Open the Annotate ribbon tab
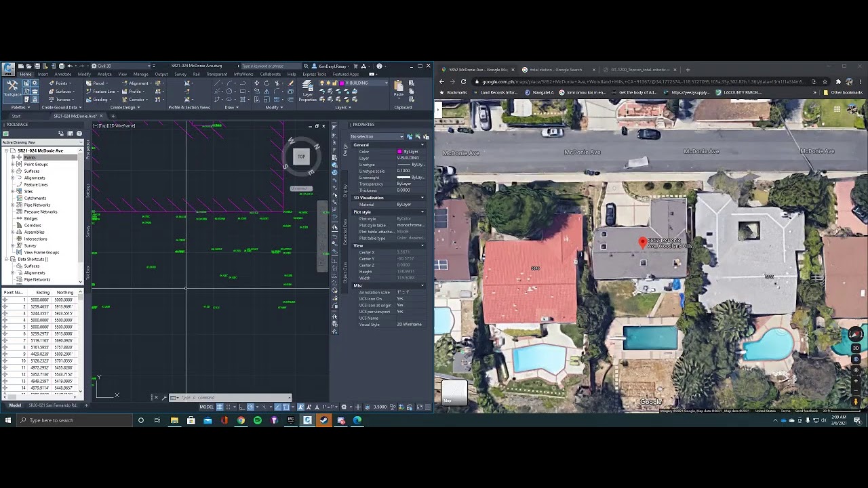Viewport: 868px width, 488px height. coord(63,74)
